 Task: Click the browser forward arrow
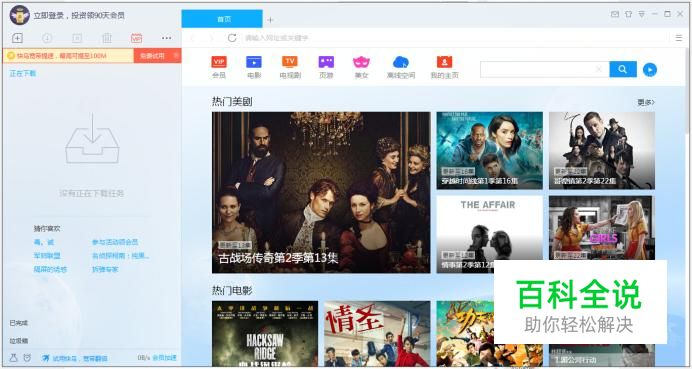coord(211,38)
